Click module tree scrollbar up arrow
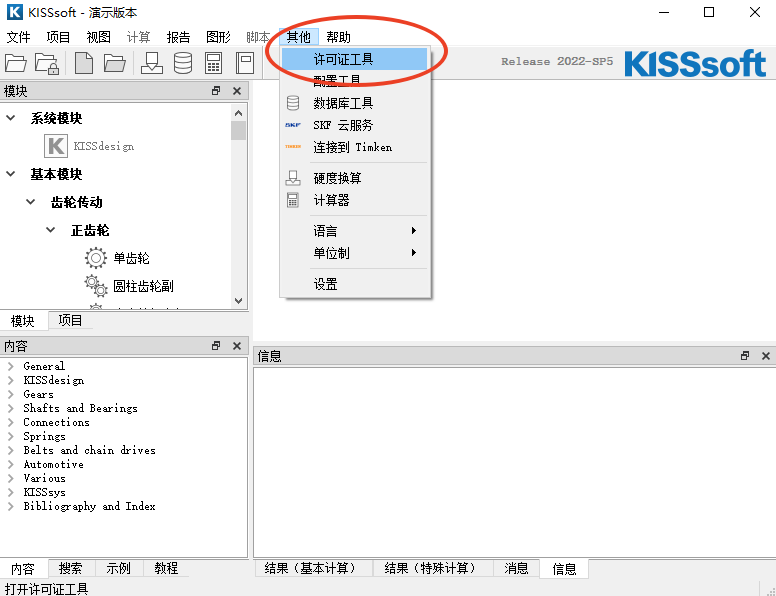Image resolution: width=776 pixels, height=596 pixels. click(x=239, y=113)
